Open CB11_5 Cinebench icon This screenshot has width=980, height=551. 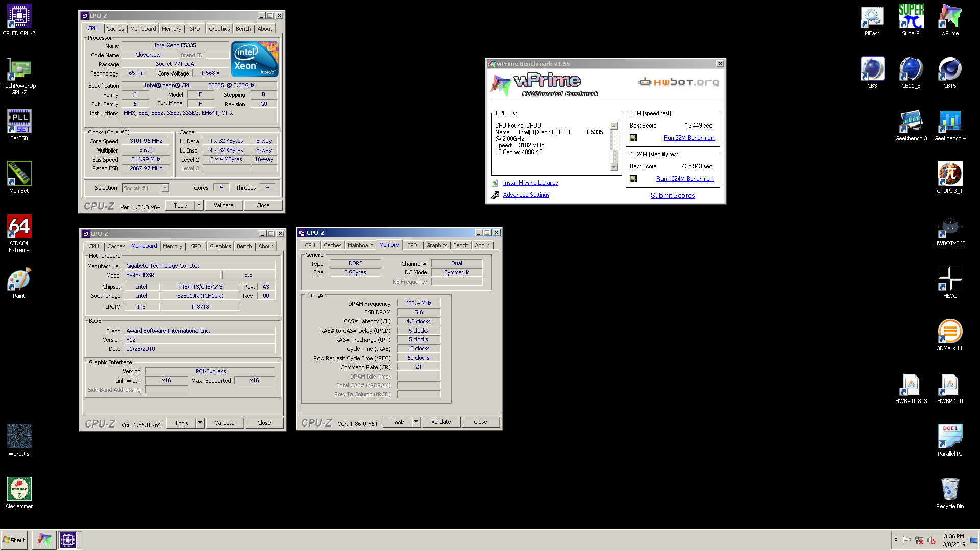(911, 73)
